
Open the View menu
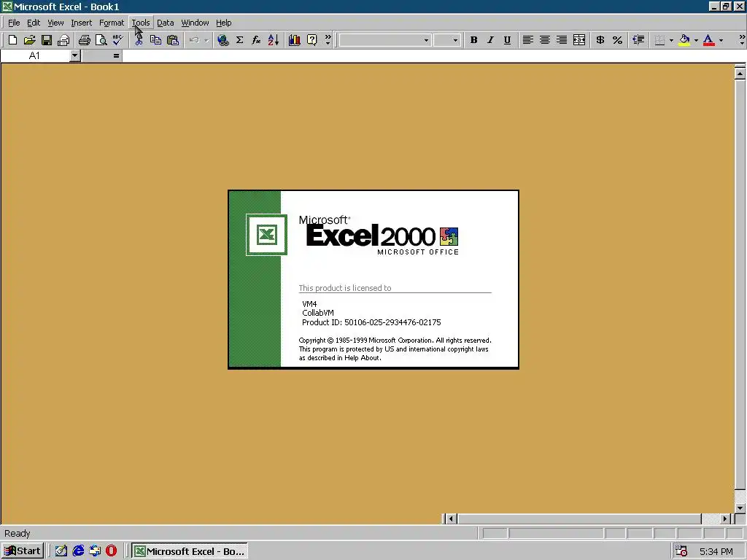tap(55, 23)
